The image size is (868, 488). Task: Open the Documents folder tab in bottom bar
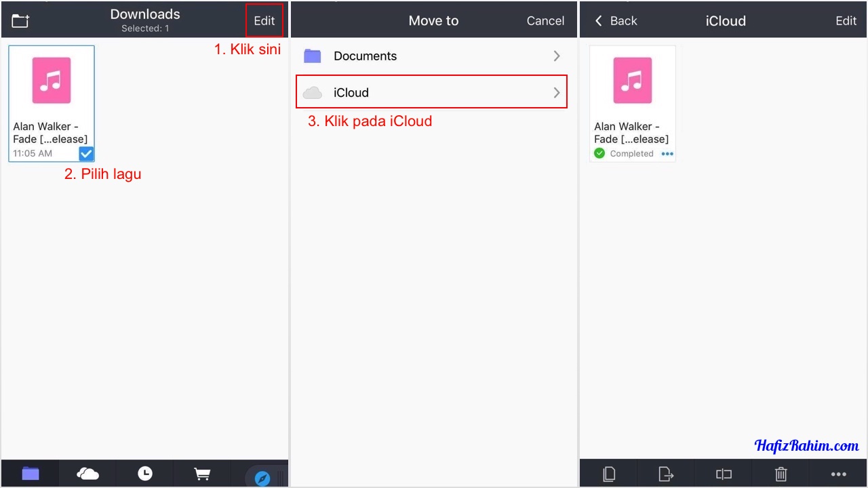[x=31, y=474]
